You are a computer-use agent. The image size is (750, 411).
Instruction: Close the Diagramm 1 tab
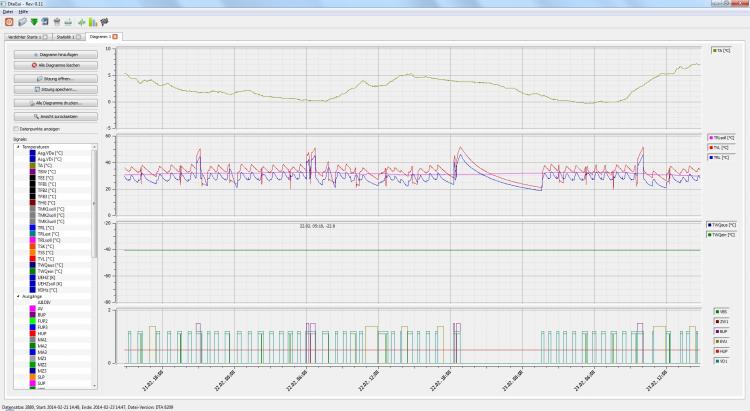coord(115,36)
